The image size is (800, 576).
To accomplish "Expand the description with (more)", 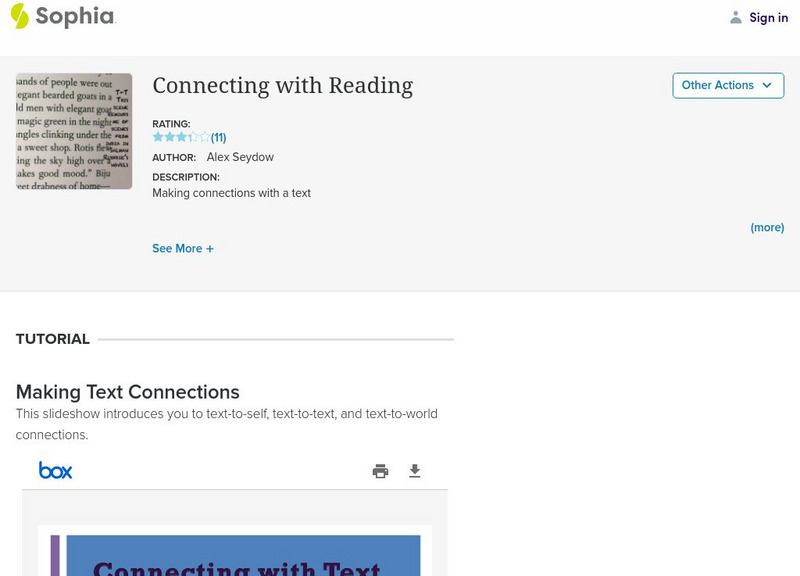I will pyautogui.click(x=767, y=227).
